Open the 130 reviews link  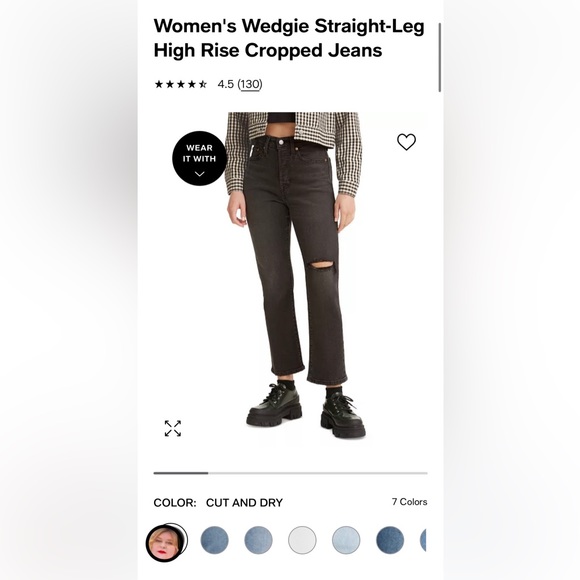pos(250,84)
